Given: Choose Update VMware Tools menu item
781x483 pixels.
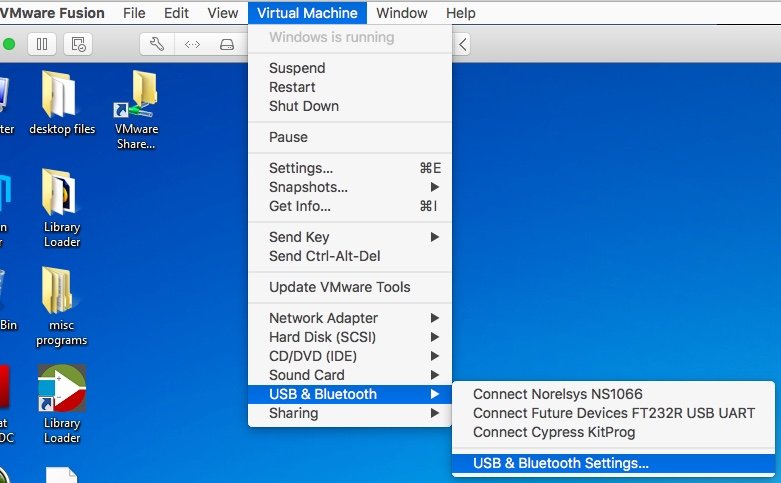Looking at the screenshot, I should tap(350, 287).
